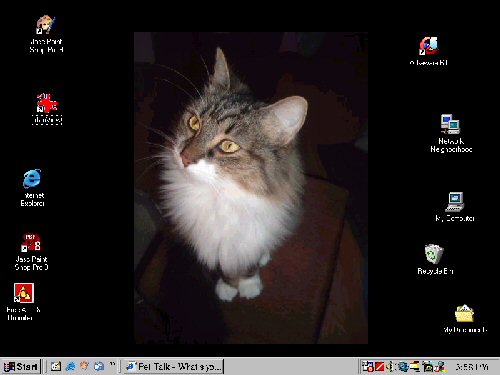Screen dimensions: 500x375
Task: Expand the Quick Launch overflow chevron
Action: coord(112,364)
